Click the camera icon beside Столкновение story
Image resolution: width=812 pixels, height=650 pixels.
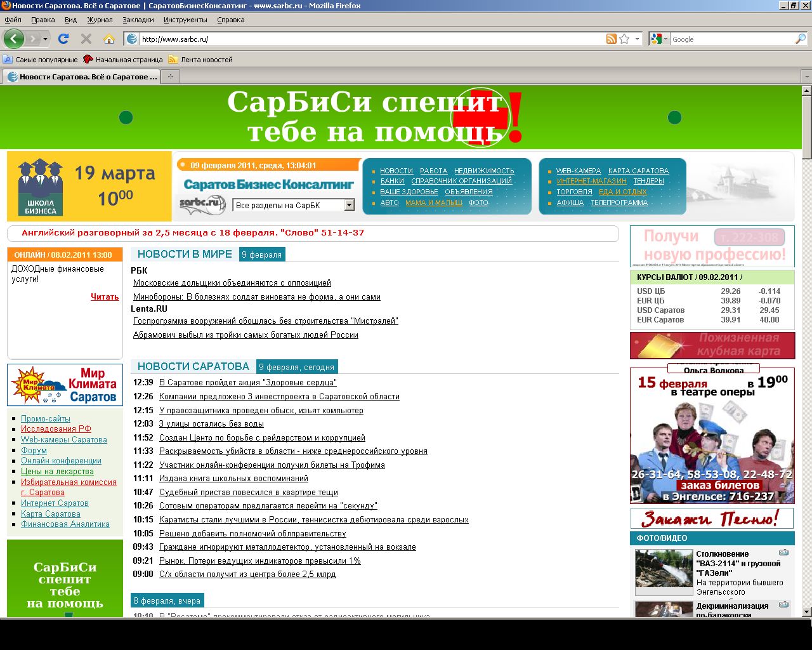[783, 552]
